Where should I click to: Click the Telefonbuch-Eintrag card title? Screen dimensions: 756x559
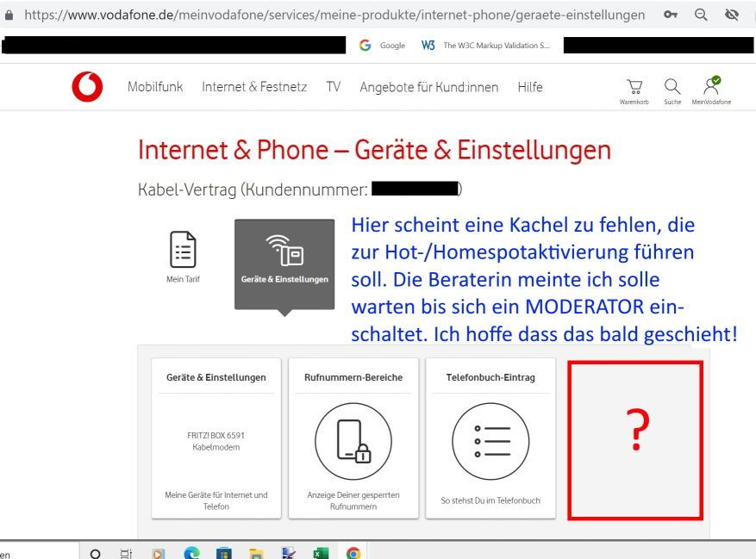[x=490, y=377]
